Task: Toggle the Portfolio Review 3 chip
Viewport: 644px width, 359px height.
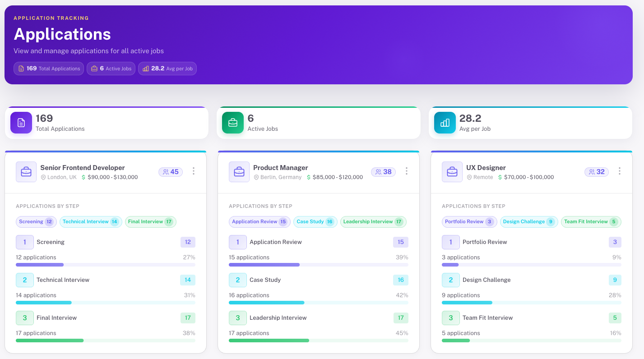Action: (469, 221)
